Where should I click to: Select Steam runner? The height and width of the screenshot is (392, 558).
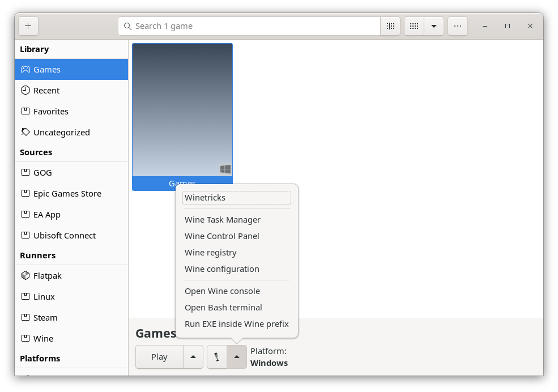[x=71, y=318]
